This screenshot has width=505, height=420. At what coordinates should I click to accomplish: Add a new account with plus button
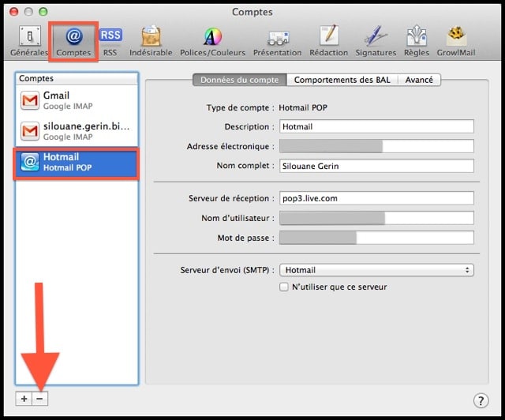(x=24, y=399)
